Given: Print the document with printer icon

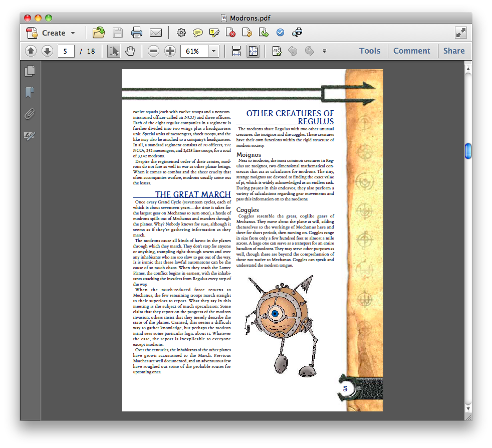Looking at the screenshot, I should pos(137,33).
